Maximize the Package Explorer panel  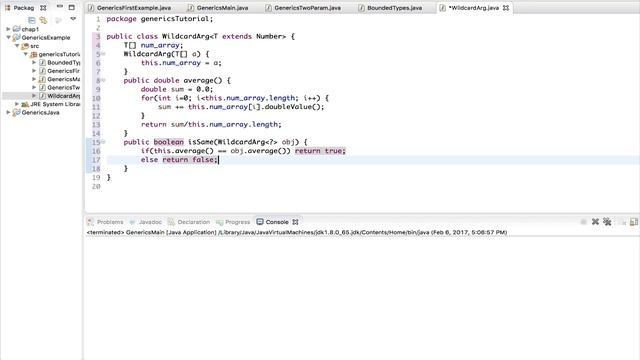pos(72,7)
